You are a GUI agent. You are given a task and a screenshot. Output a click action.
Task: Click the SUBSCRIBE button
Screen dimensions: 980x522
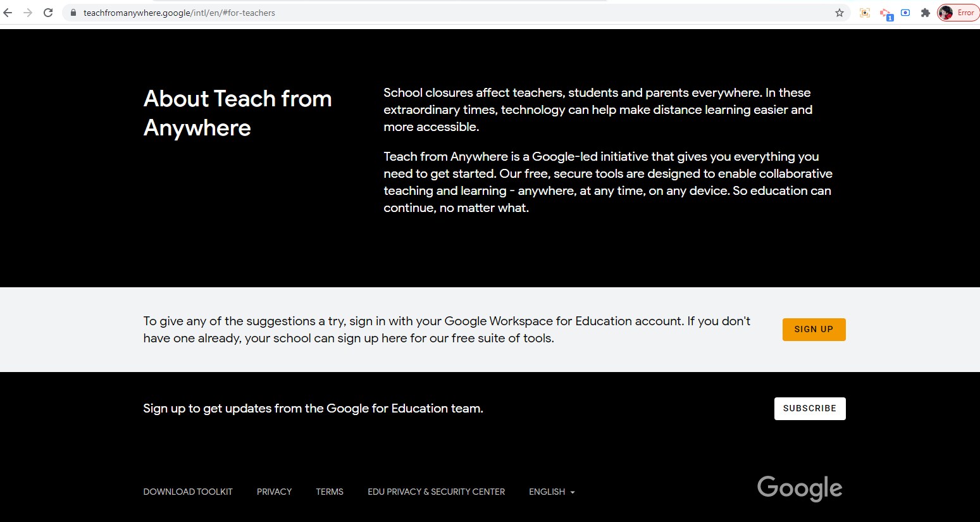pyautogui.click(x=810, y=408)
